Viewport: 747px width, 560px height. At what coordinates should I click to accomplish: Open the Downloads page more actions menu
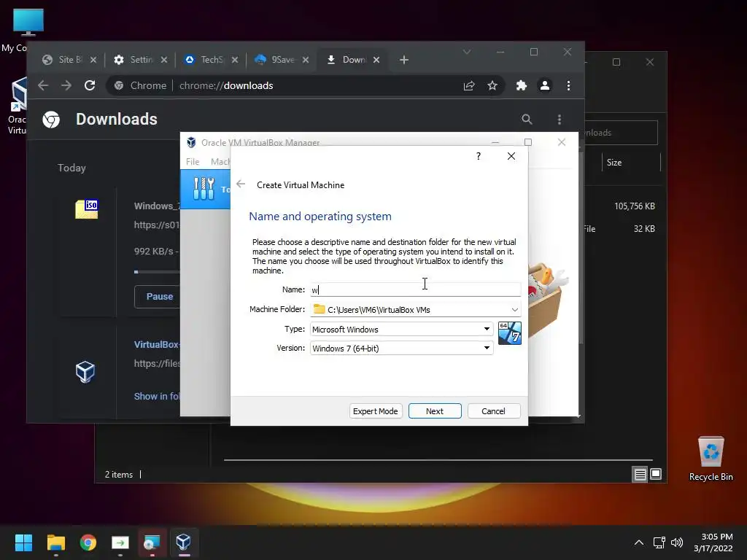pos(560,119)
